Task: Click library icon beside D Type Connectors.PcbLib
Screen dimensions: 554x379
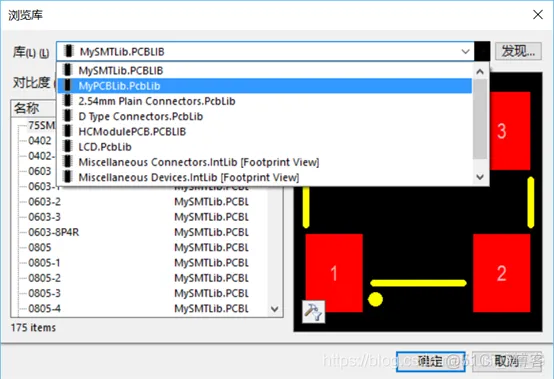Action: [67, 116]
